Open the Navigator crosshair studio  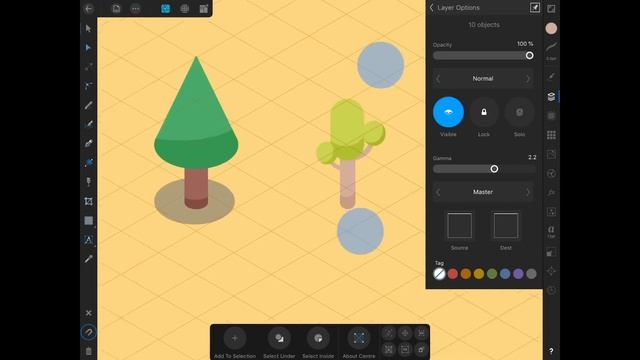551,271
